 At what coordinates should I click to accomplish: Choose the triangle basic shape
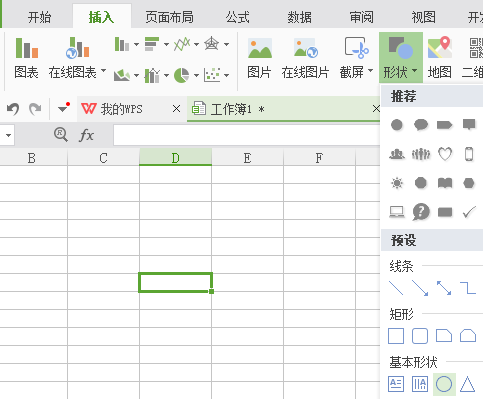[x=468, y=384]
